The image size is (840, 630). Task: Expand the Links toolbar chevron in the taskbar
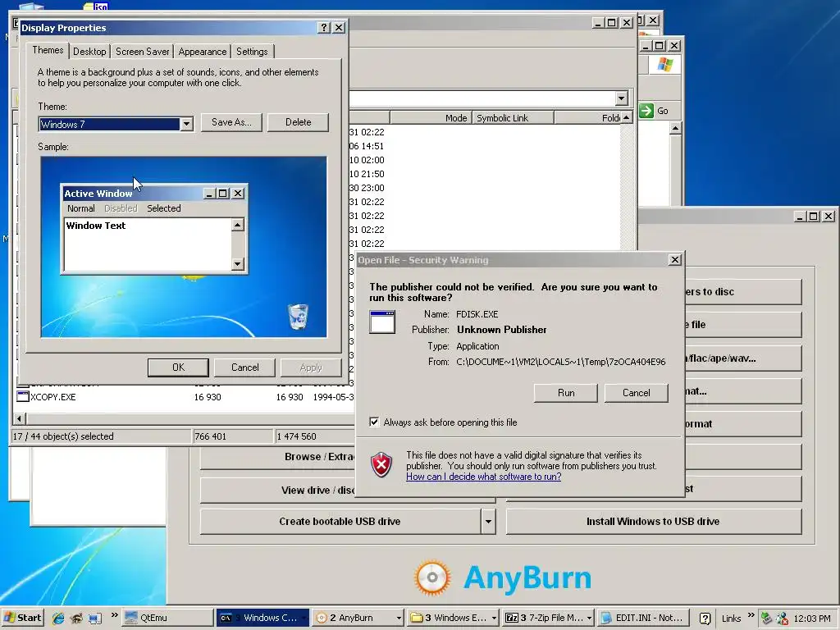coord(751,615)
